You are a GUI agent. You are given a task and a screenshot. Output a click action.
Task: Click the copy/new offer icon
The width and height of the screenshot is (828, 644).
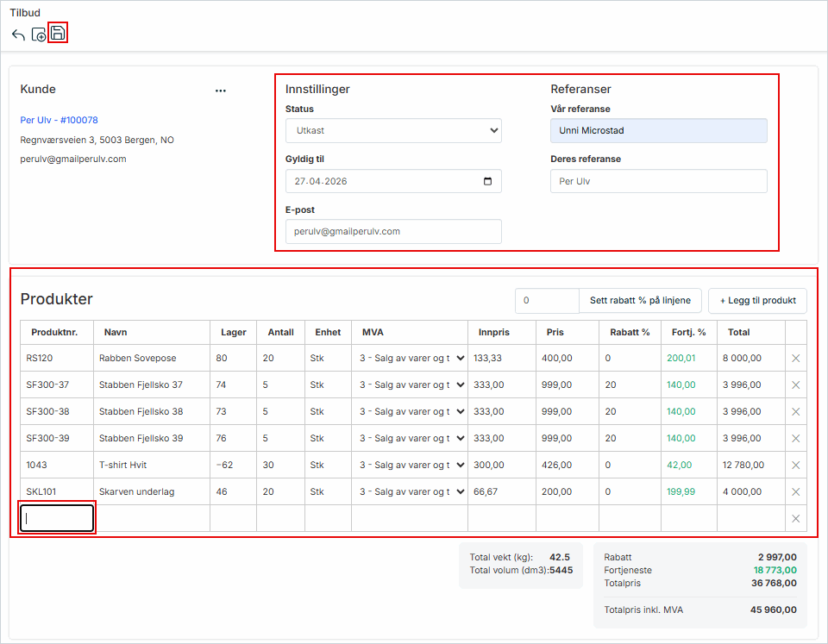point(39,34)
